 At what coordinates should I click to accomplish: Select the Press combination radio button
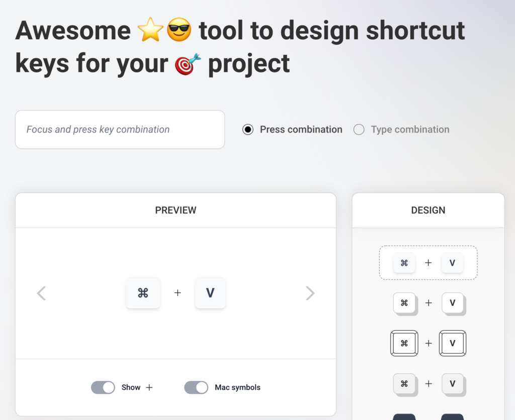click(248, 130)
